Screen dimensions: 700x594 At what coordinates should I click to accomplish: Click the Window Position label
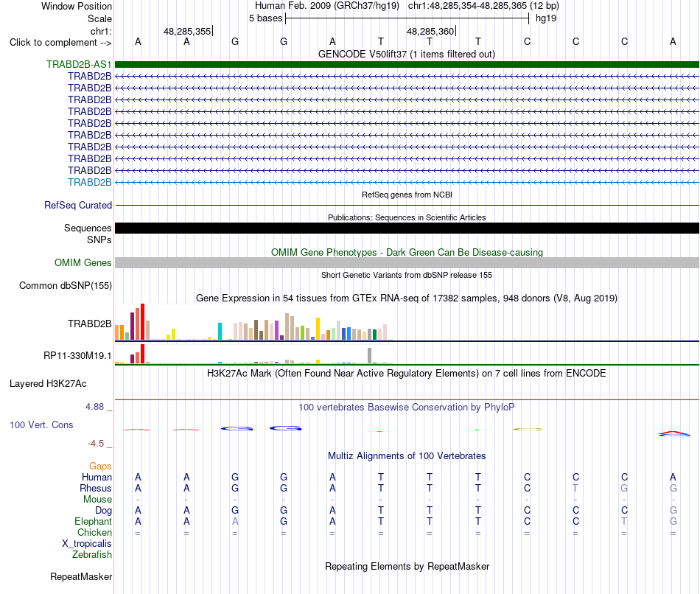click(77, 6)
